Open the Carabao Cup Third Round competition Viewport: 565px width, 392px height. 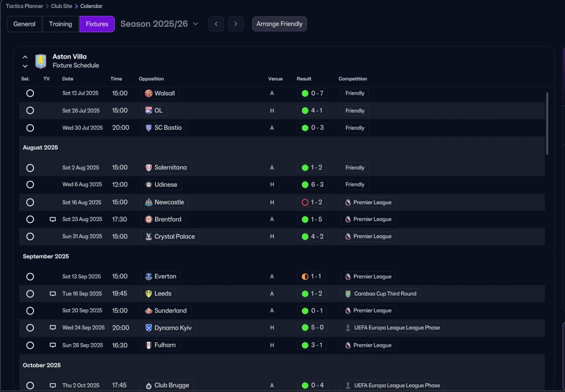pos(380,294)
